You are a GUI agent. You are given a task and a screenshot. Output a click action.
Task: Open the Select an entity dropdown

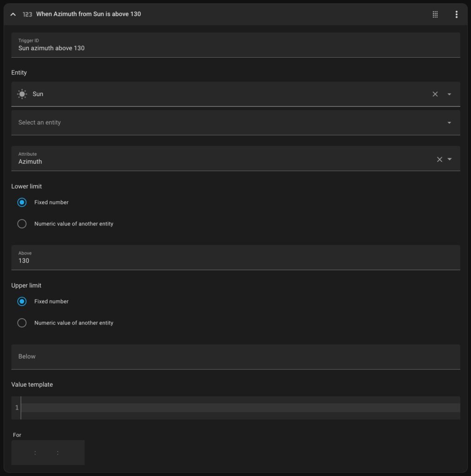click(x=235, y=123)
